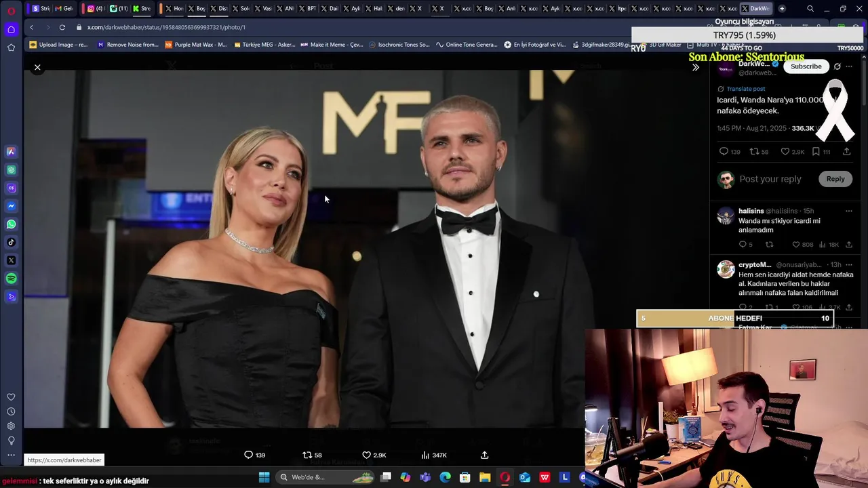Close the photo viewer with the X

[37, 67]
